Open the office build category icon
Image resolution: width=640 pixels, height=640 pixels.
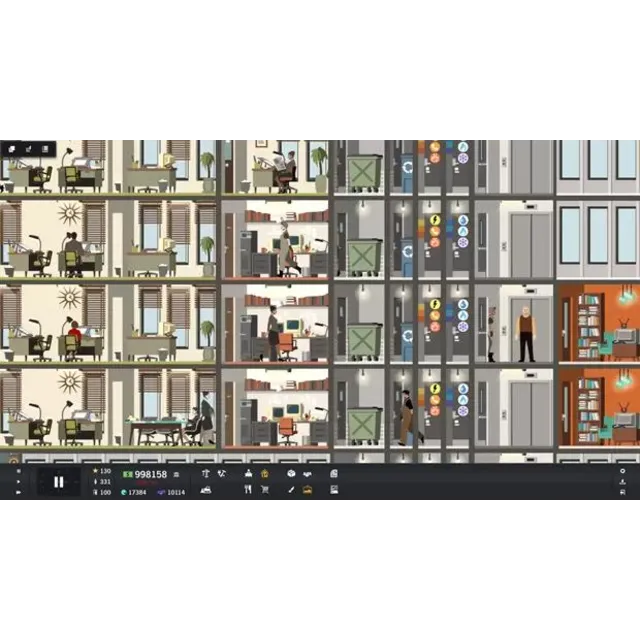point(248,473)
